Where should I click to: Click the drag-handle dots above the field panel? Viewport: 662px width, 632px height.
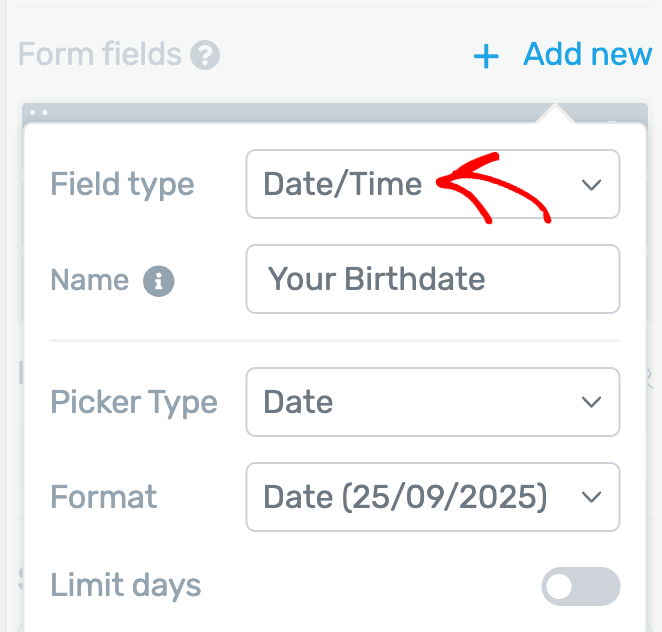click(x=39, y=112)
